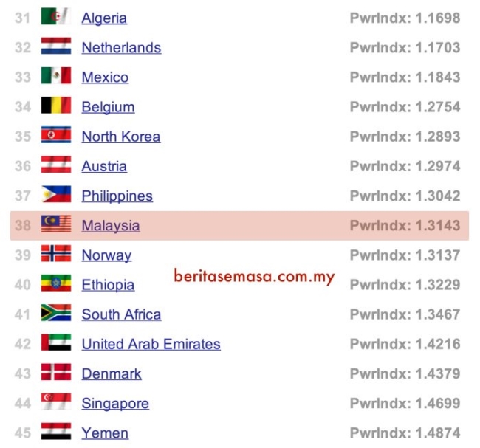This screenshot has height=448, width=480.
Task: Click the beritasemasa.com.my watermark text
Action: [x=254, y=277]
